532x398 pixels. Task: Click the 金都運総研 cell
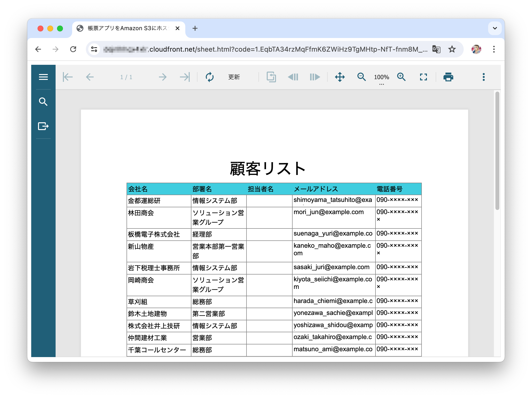(159, 201)
